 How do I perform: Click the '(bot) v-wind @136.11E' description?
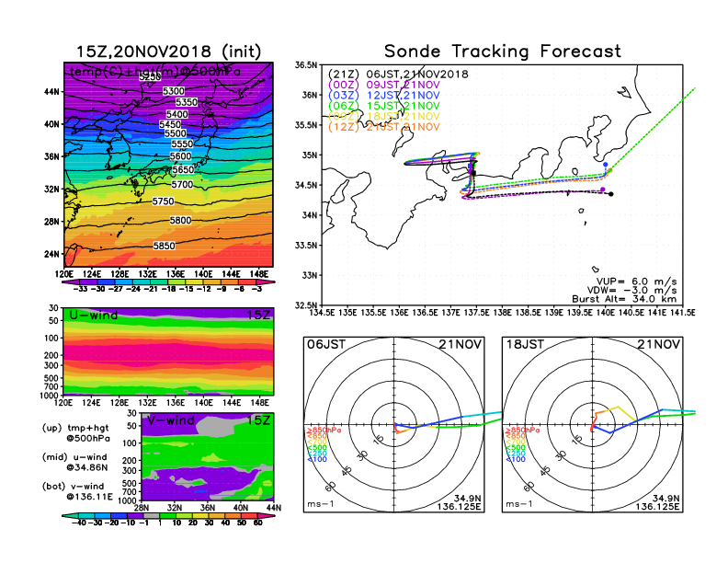coord(77,491)
